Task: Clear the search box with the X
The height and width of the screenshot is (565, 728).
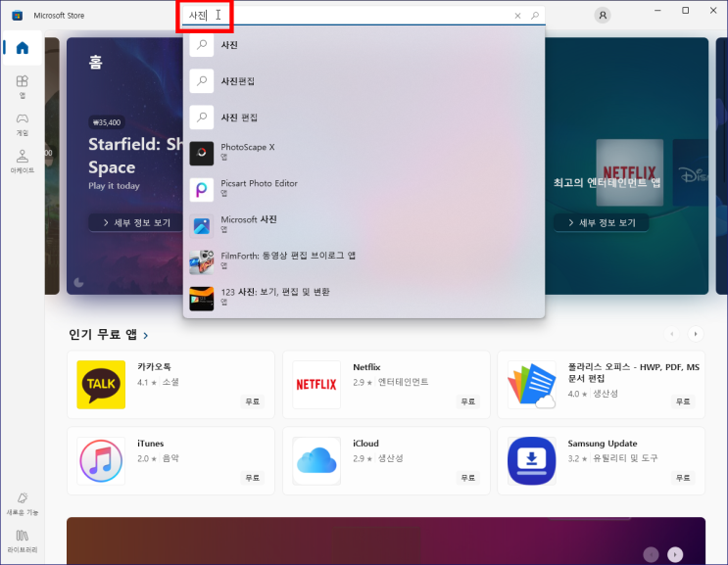Action: tap(517, 16)
